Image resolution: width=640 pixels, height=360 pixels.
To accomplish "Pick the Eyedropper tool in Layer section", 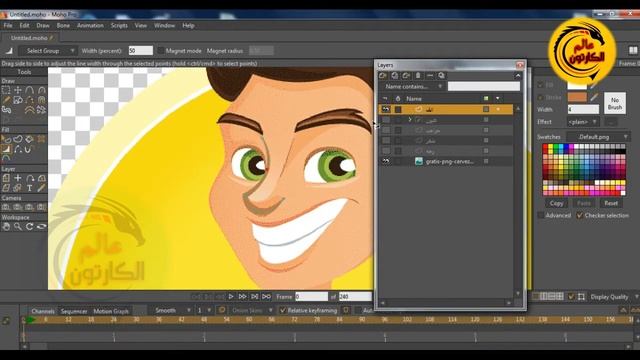I will coord(41,188).
